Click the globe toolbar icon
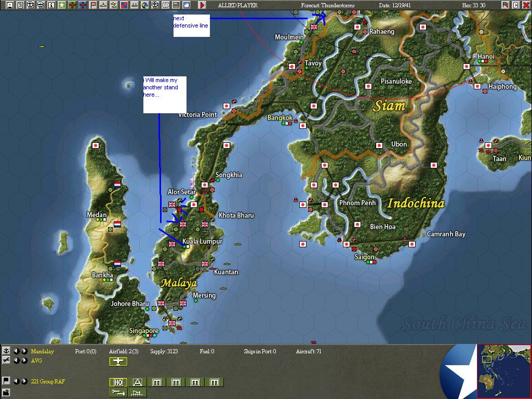This screenshot has width=532, height=399. [x=145, y=5]
